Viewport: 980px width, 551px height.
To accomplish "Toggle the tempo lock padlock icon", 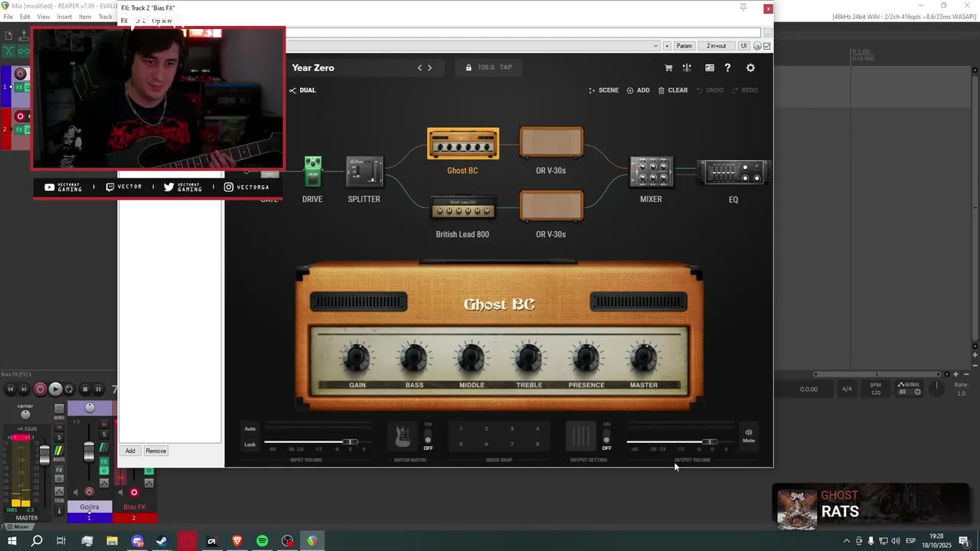I will click(469, 67).
